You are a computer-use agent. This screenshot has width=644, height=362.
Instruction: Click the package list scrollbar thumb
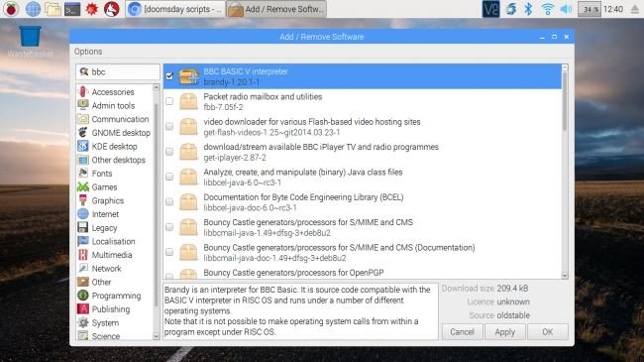(x=565, y=101)
